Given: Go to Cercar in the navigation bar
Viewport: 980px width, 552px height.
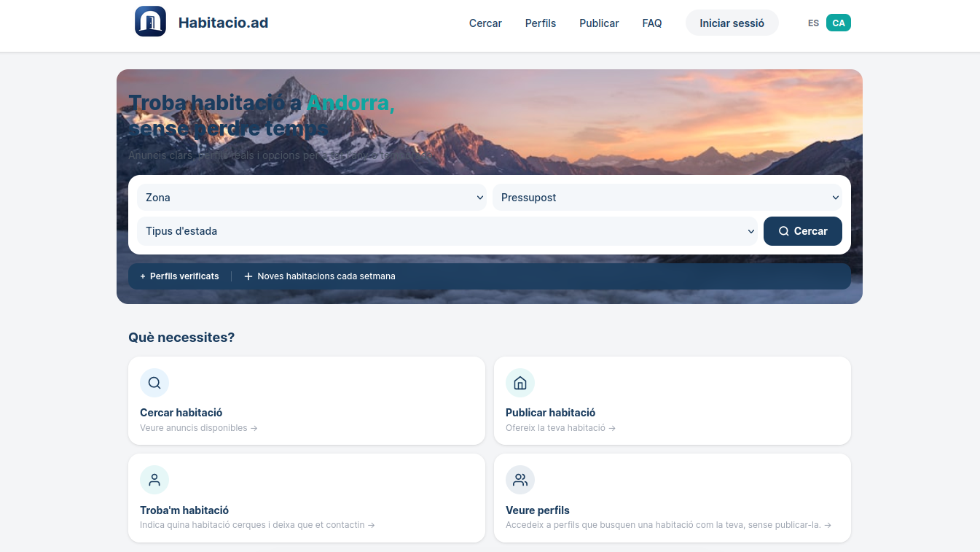Looking at the screenshot, I should [x=485, y=23].
